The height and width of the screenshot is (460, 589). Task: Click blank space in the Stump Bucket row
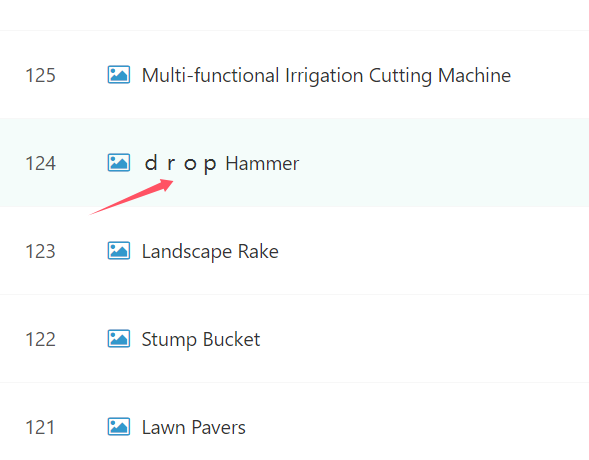click(x=424, y=339)
